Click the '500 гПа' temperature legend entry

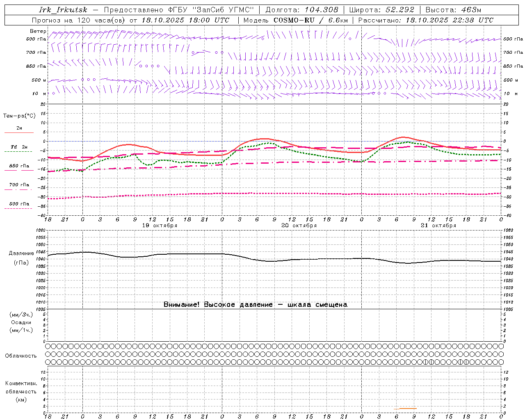point(19,204)
